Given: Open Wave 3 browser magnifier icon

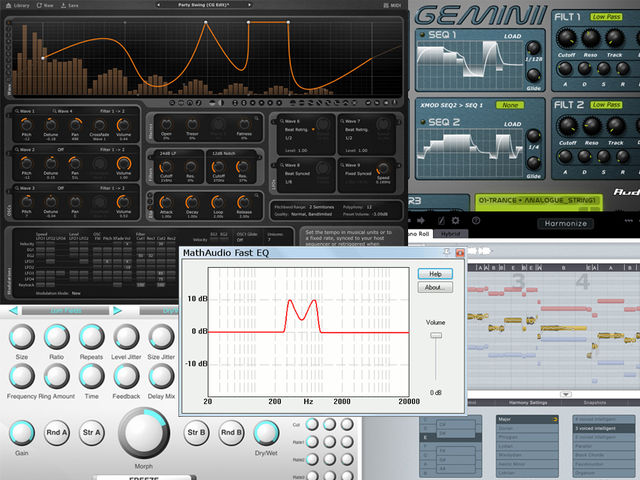Looking at the screenshot, I should coord(17,188).
